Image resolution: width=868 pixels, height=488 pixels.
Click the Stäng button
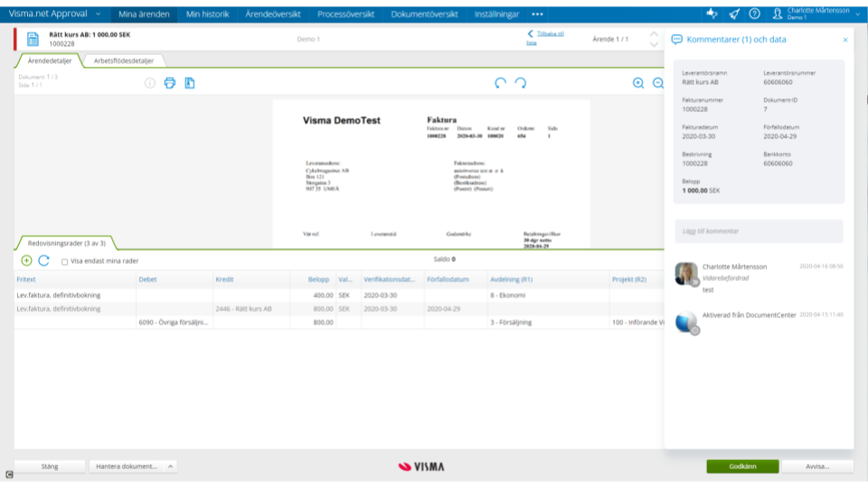pos(50,466)
